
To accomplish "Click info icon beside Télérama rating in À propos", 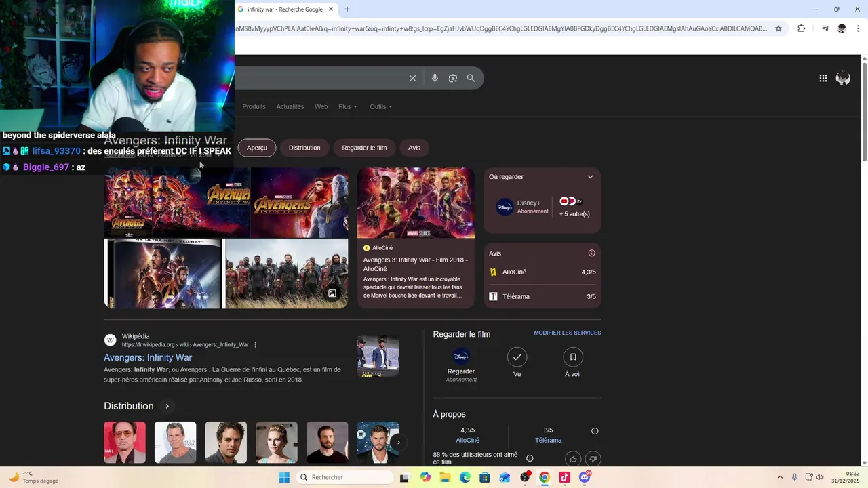I will [x=595, y=431].
